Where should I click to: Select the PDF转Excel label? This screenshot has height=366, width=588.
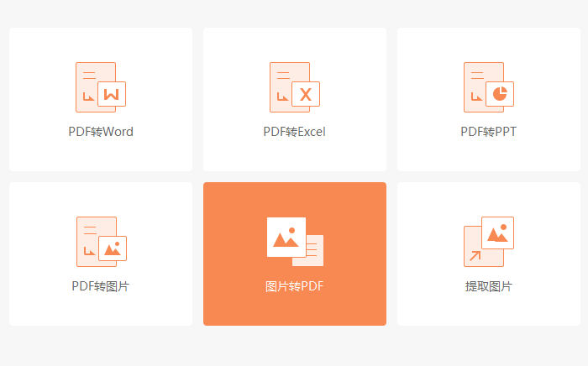[x=294, y=132]
